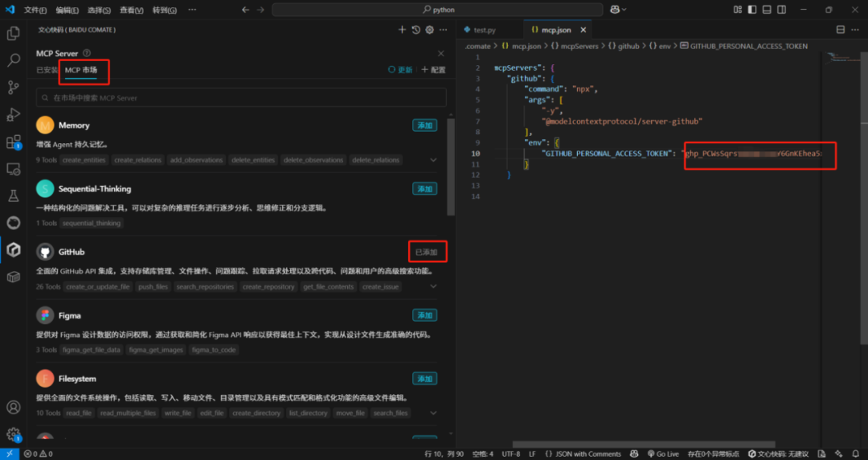Click the create_entities tool tag
The width and height of the screenshot is (868, 460).
tap(84, 160)
